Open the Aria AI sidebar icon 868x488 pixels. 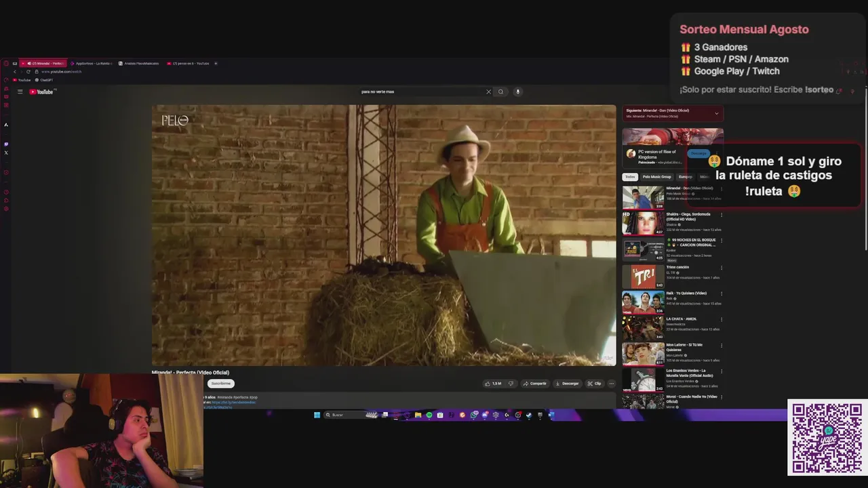(6, 125)
